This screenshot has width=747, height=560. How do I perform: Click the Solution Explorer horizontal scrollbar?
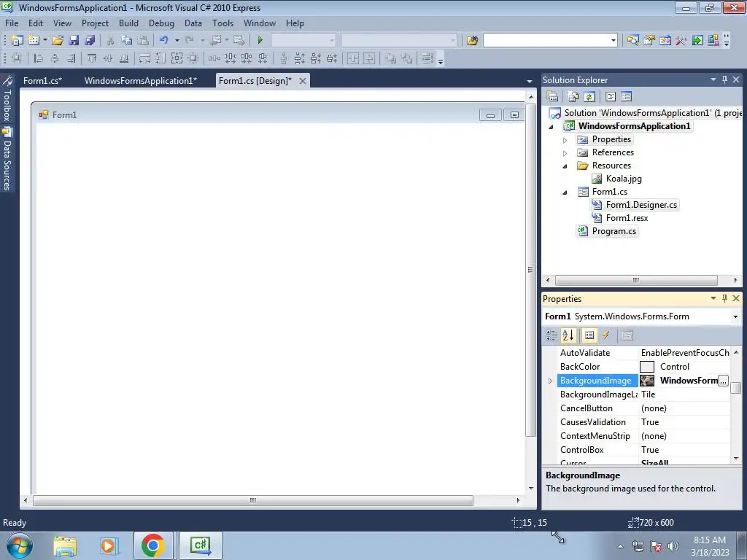(x=636, y=281)
